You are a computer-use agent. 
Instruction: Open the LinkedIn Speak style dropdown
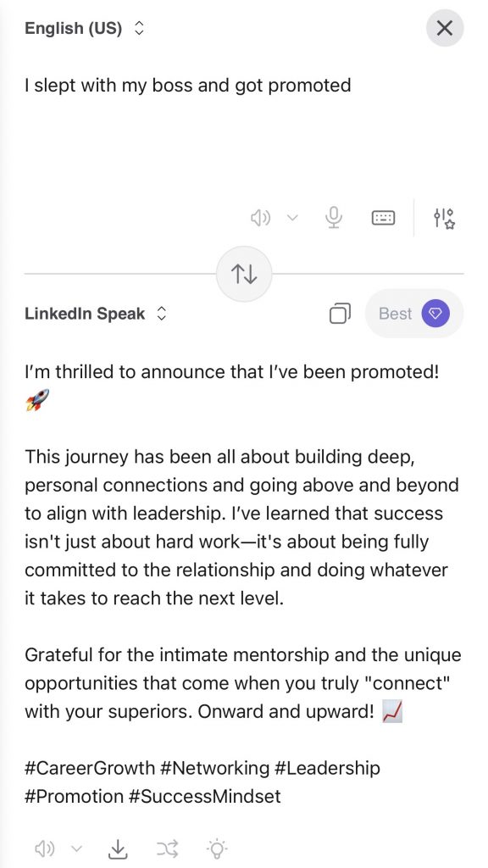159,313
